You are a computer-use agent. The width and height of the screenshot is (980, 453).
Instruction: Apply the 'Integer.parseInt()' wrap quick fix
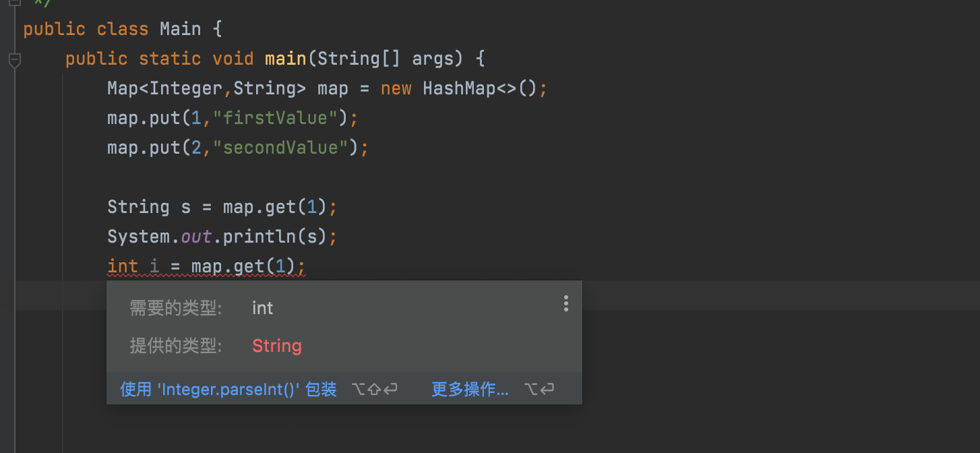tap(228, 389)
